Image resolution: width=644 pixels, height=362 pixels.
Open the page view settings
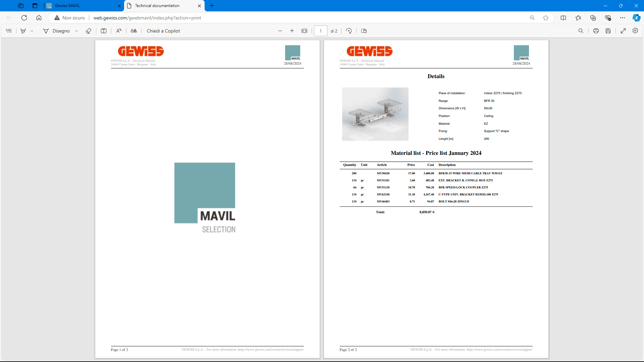point(364,31)
